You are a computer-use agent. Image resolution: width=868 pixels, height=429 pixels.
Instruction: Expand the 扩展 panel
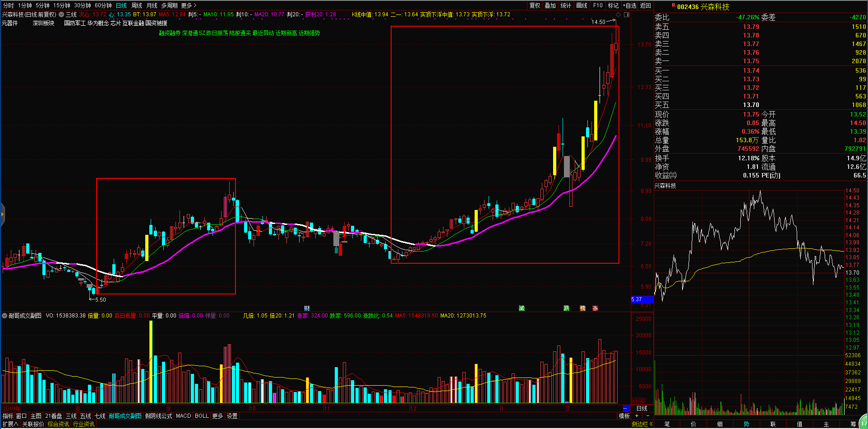(10, 424)
